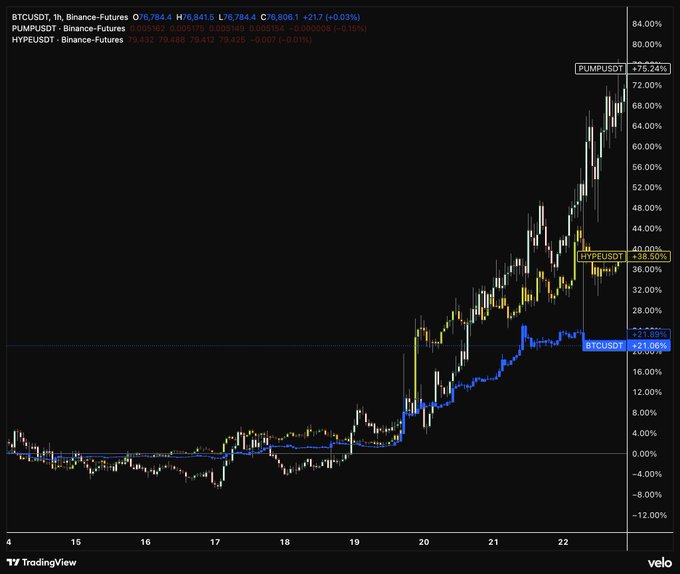Click the +21.89% crosshair value tag

(649, 334)
